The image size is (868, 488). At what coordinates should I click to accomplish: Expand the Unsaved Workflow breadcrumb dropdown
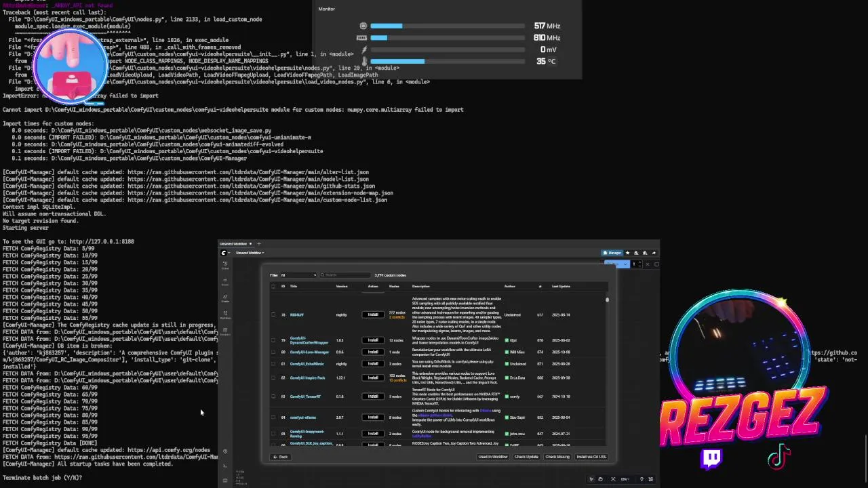(250, 253)
